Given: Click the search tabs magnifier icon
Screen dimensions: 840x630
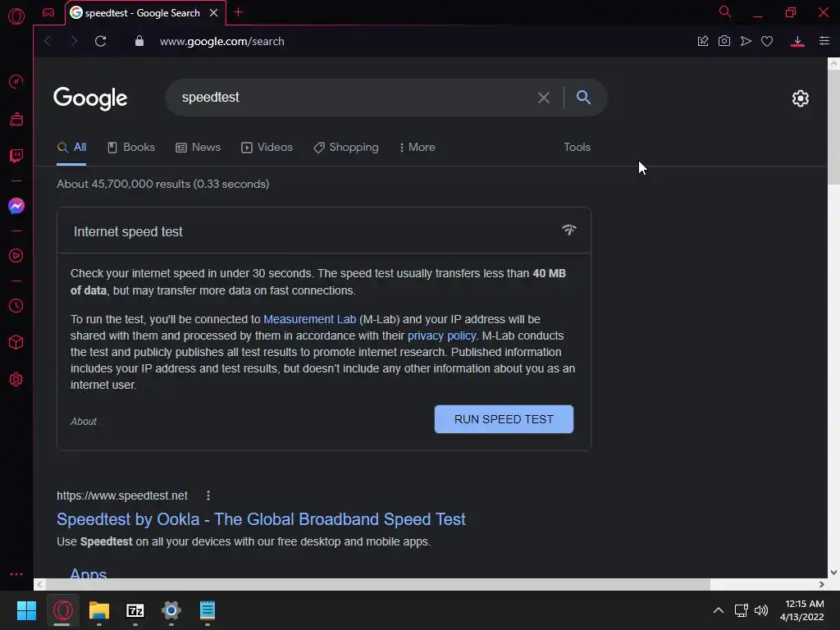Looking at the screenshot, I should [724, 11].
